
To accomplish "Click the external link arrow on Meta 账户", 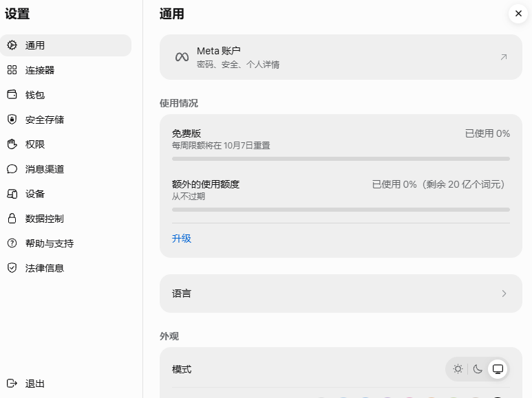I will pyautogui.click(x=504, y=57).
